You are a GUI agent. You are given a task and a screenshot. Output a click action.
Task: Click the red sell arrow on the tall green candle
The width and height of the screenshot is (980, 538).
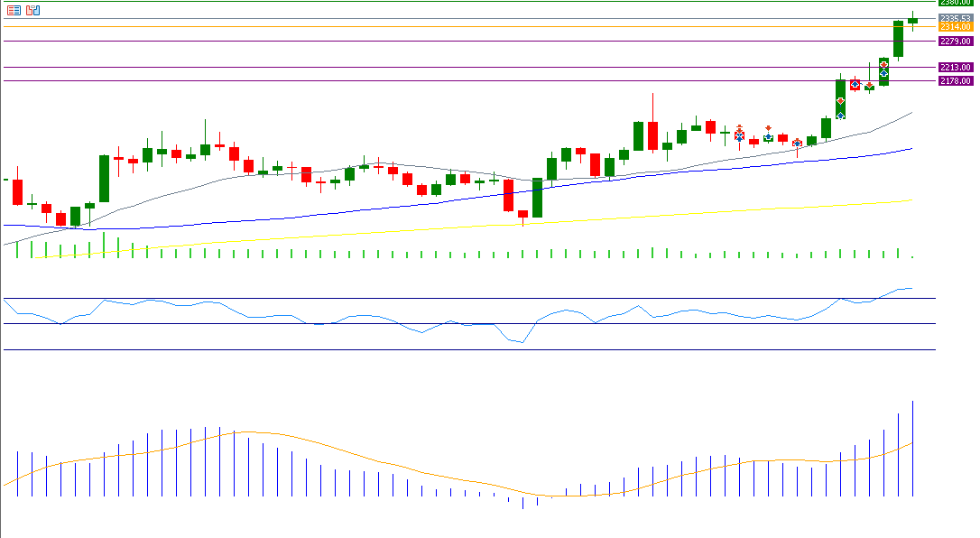tap(840, 100)
